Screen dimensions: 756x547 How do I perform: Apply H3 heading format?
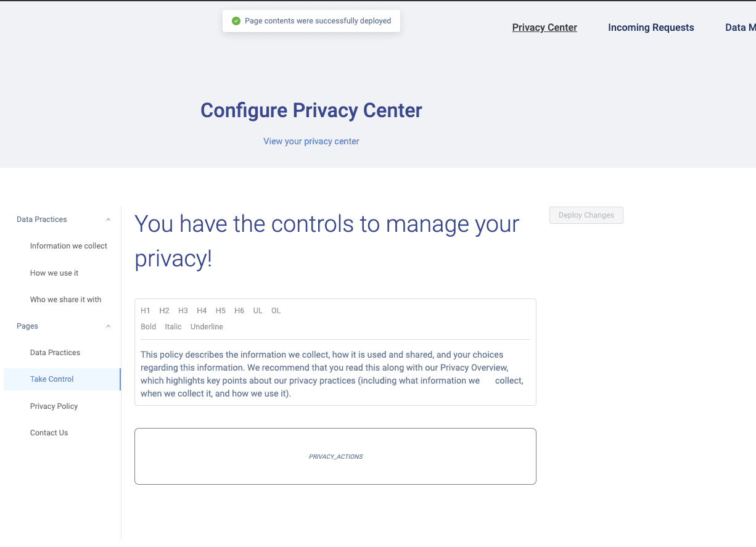183,311
